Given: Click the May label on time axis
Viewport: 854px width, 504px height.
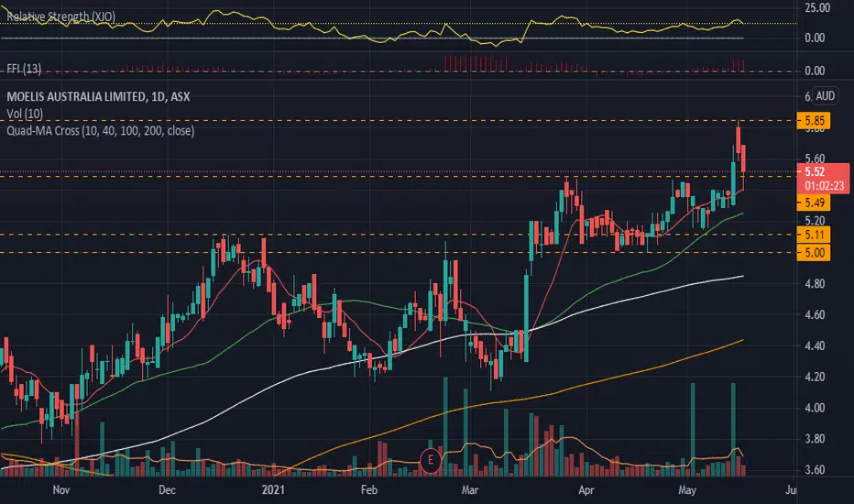Looking at the screenshot, I should [687, 490].
